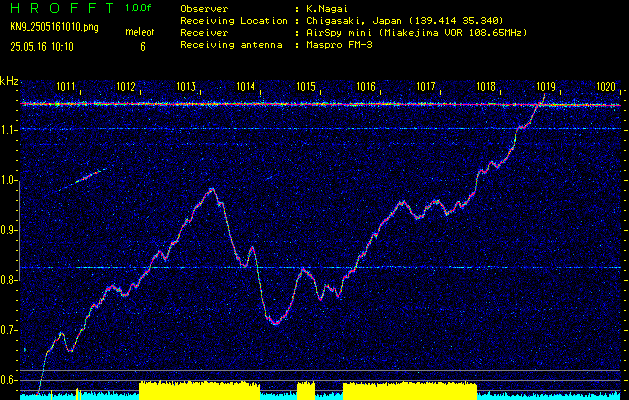
Task: Click the 1017 time axis label
Action: [426, 86]
